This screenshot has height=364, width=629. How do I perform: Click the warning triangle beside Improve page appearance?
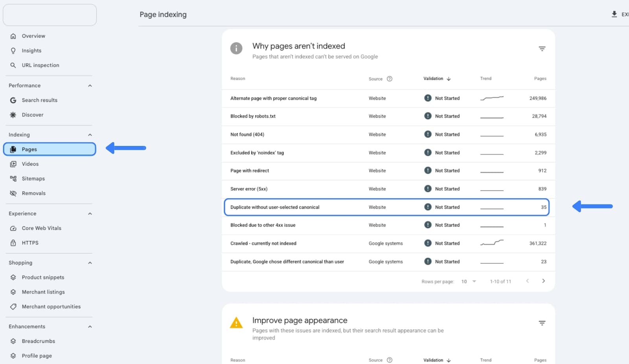236,323
